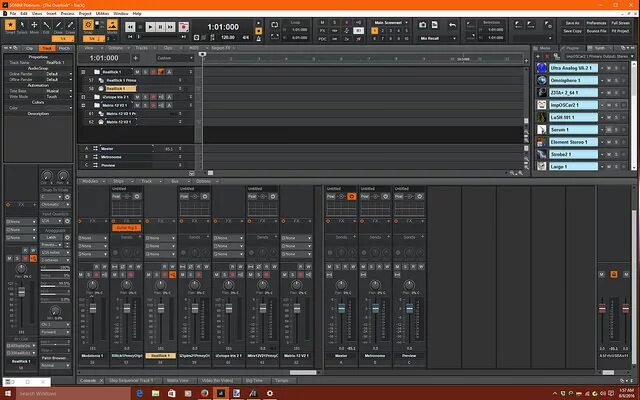Open the Windows Start menu

pos(8,393)
